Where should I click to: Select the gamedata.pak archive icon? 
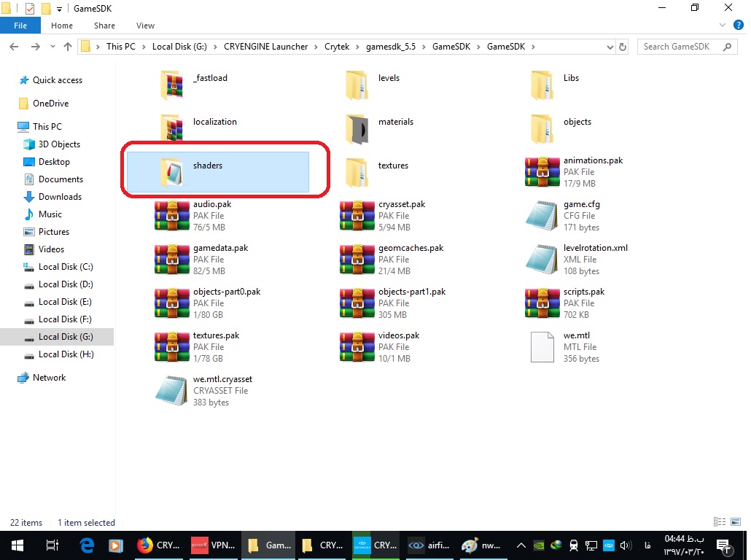click(172, 259)
